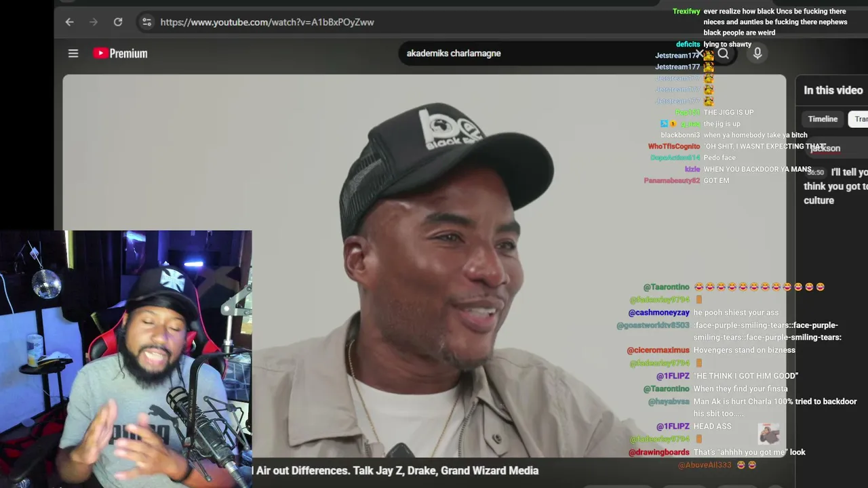Go to the YouTube Premium home logo
868x488 pixels.
[x=120, y=54]
